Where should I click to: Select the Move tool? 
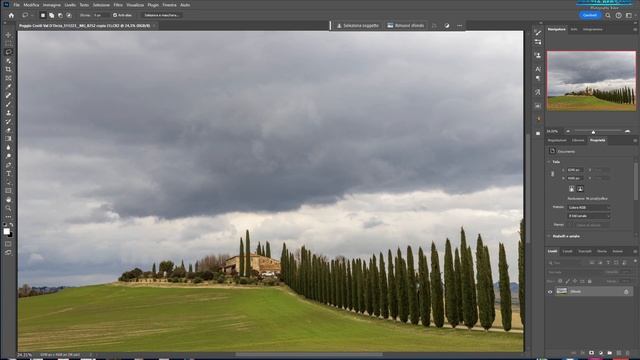[x=8, y=35]
